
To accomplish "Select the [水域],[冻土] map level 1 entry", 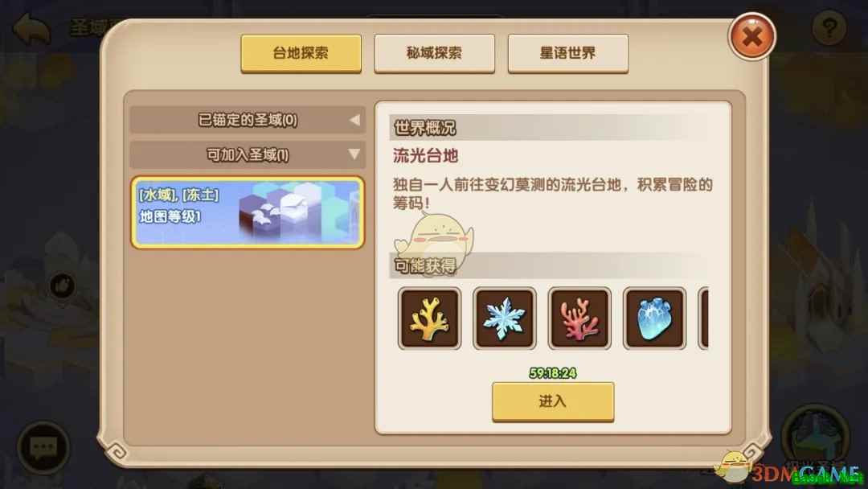I will pyautogui.click(x=248, y=212).
